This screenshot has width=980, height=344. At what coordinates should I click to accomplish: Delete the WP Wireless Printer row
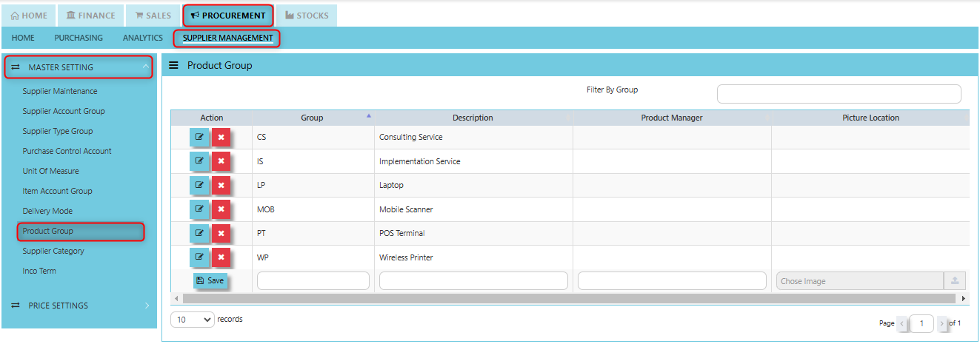coord(221,257)
